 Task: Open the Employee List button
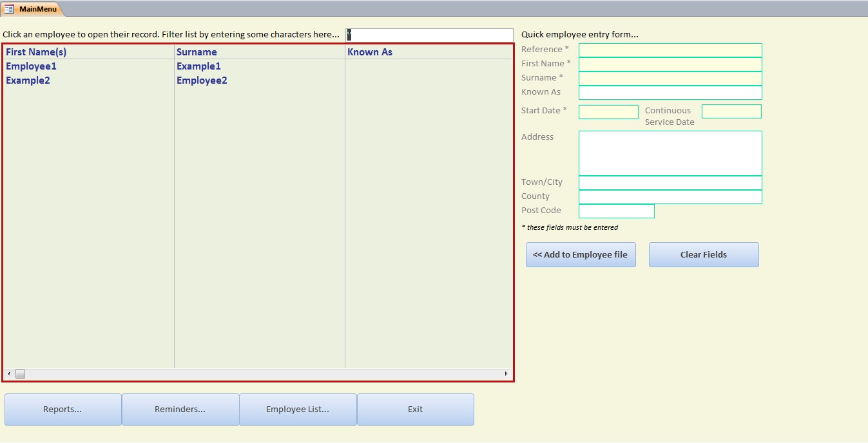coord(298,410)
